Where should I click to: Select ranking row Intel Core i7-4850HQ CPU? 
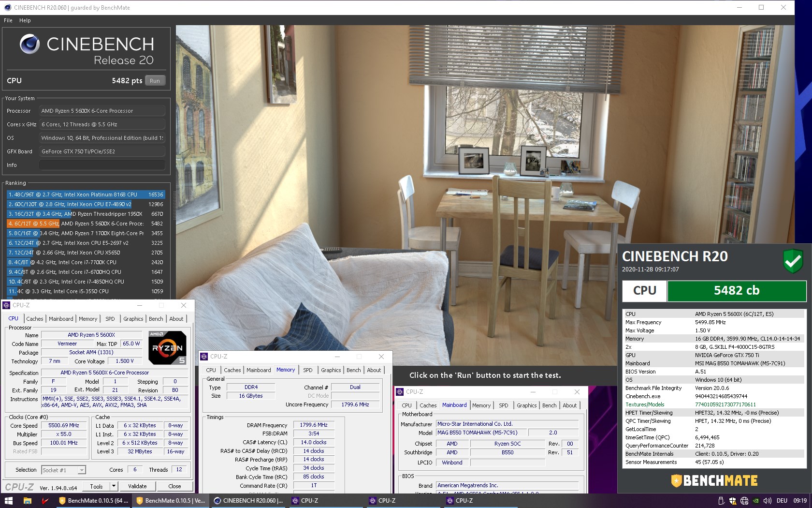[x=86, y=282]
